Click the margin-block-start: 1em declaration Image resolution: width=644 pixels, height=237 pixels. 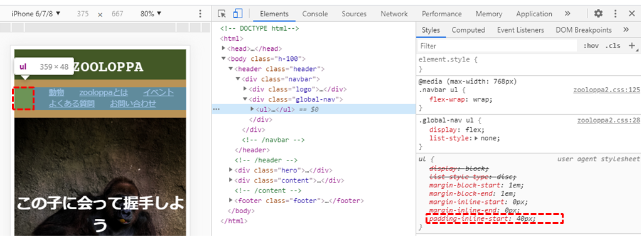(476, 185)
